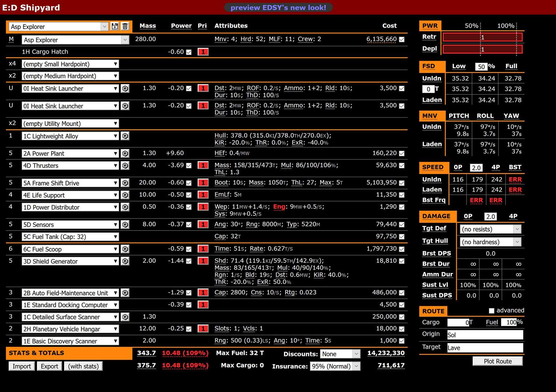Toggle power checkbox for 1H Cargo Hatch

[x=189, y=52]
